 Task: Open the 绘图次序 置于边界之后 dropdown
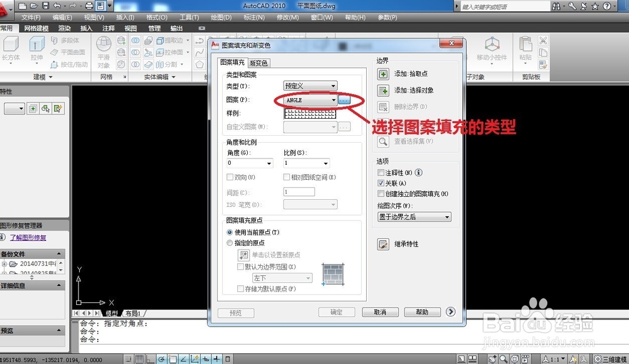415,217
